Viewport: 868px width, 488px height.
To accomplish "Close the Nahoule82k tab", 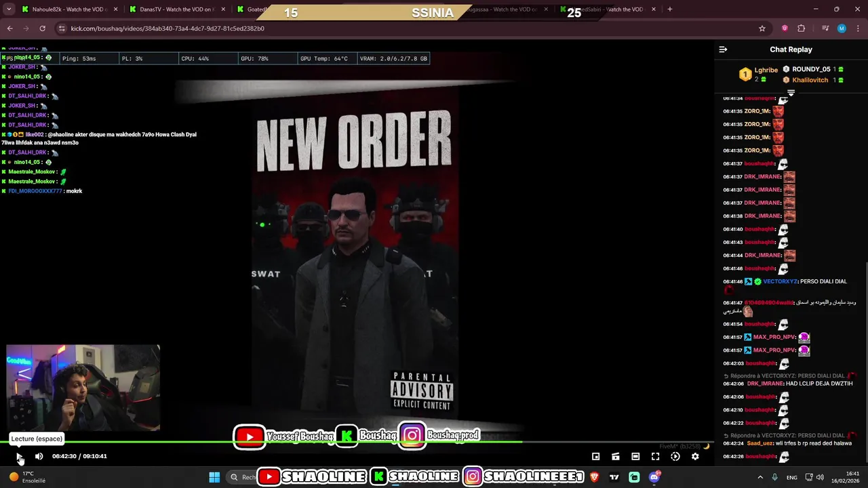I will point(115,9).
